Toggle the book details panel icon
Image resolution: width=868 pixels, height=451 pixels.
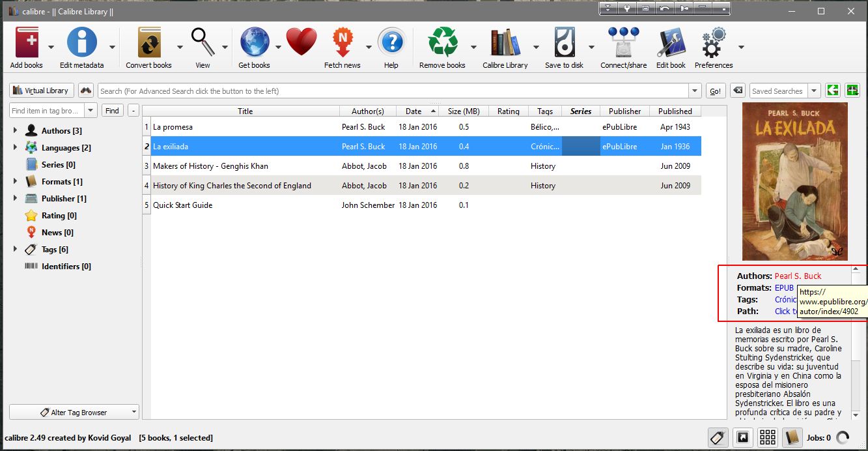[x=792, y=438]
